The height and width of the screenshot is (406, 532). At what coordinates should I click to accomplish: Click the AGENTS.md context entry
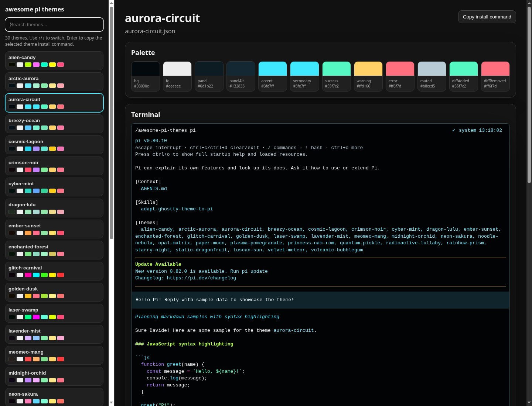pyautogui.click(x=154, y=189)
